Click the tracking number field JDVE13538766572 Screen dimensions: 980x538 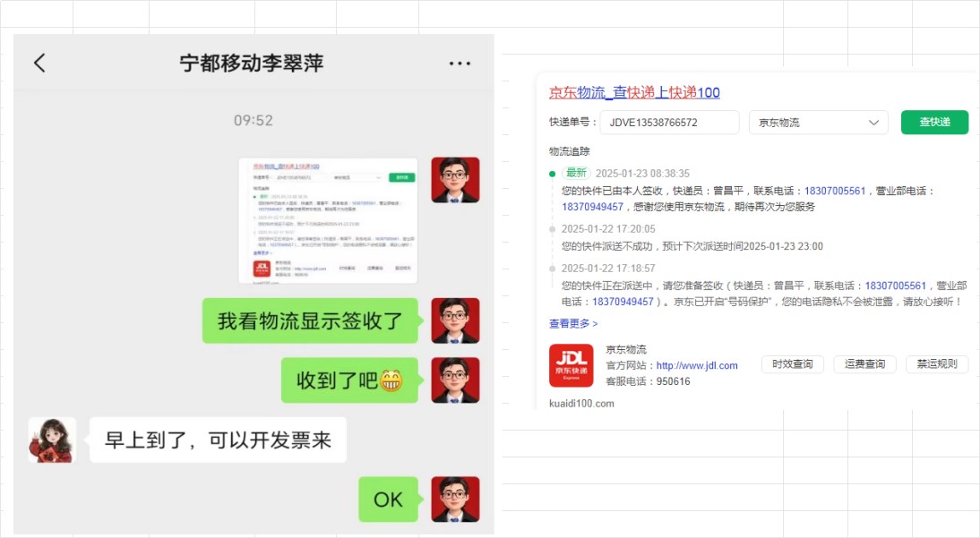tap(669, 123)
